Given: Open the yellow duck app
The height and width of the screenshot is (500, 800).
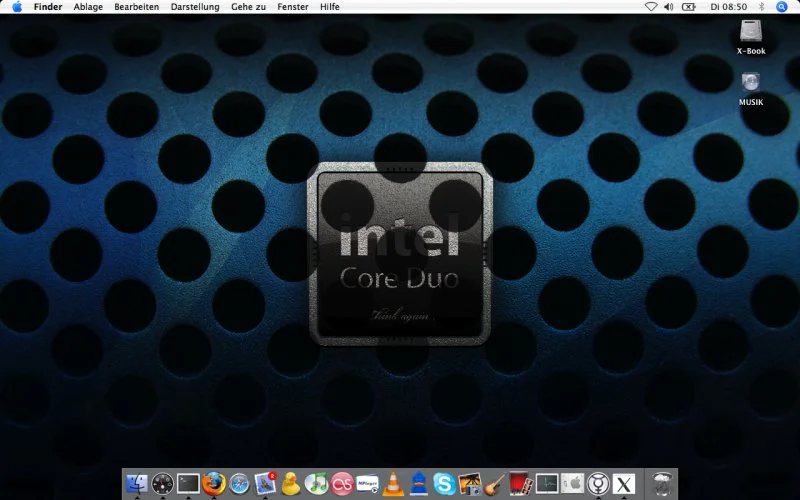Looking at the screenshot, I should click(291, 484).
